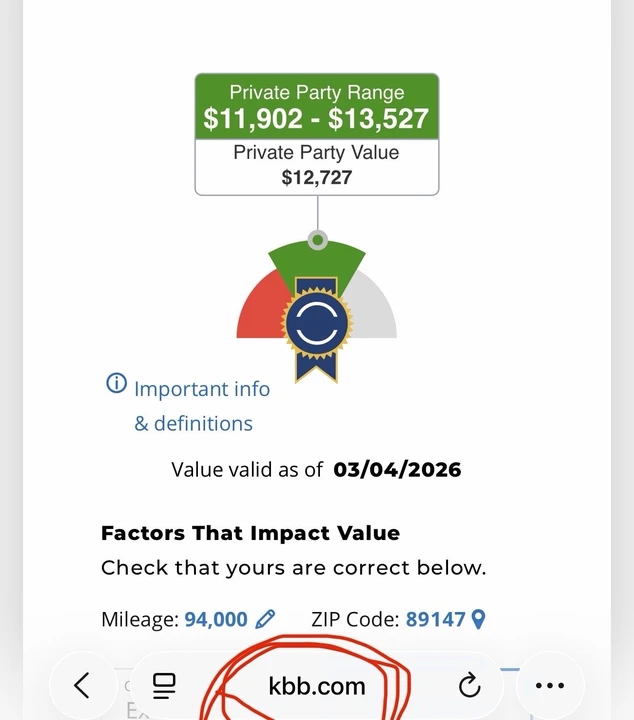Click the $12,727 Private Party Value
This screenshot has width=634, height=720.
click(317, 177)
